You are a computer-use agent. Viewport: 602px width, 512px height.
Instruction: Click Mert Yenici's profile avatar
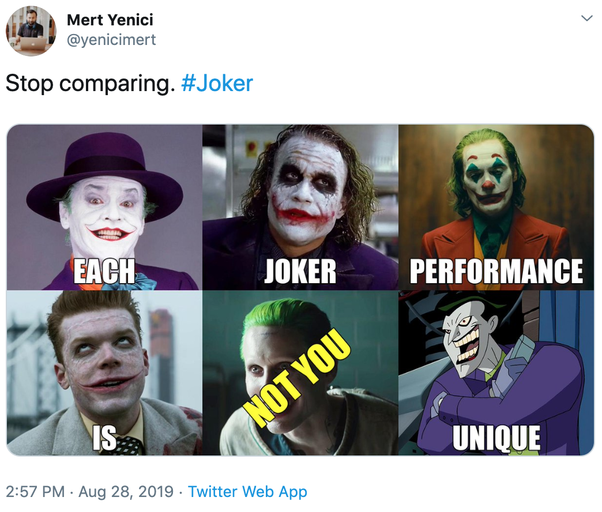click(30, 30)
